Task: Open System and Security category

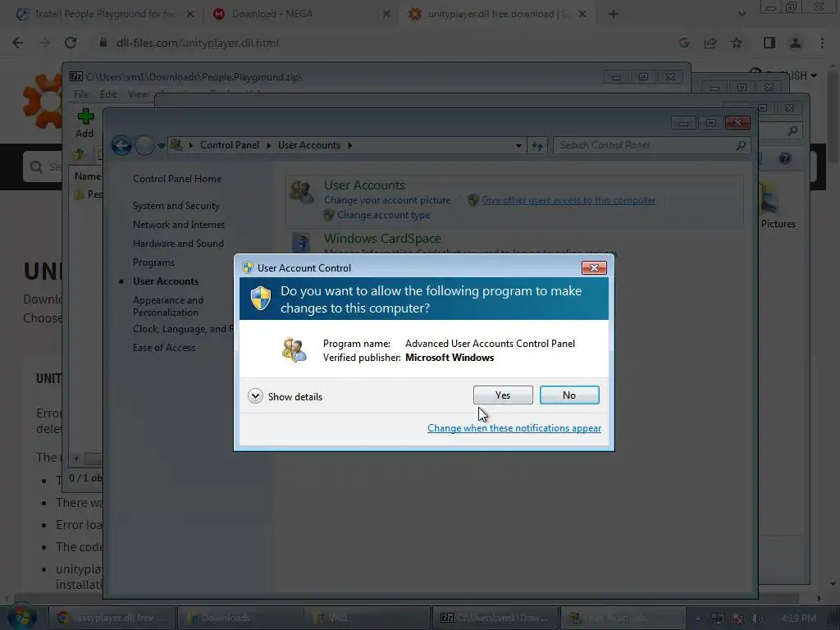Action: point(176,206)
